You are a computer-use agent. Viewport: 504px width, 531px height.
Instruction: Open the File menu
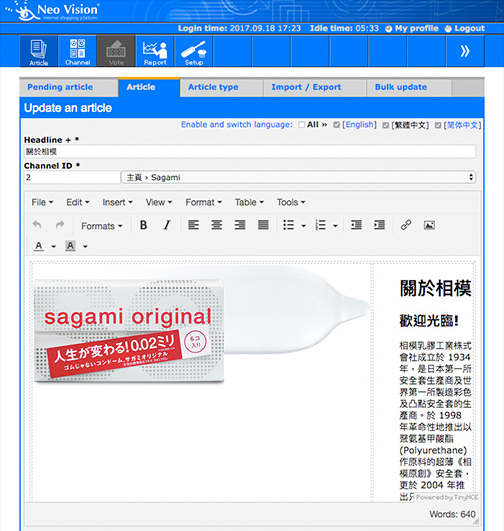[x=42, y=202]
